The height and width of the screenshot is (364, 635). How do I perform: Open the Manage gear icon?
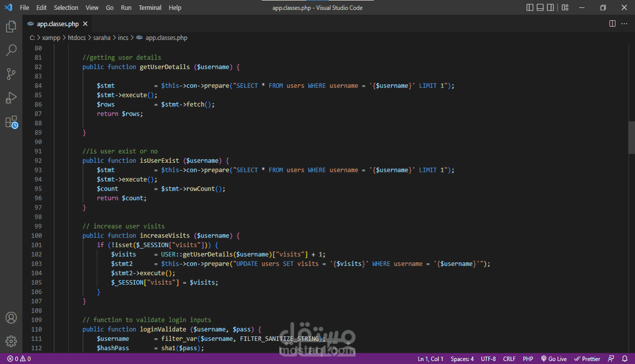point(11,341)
